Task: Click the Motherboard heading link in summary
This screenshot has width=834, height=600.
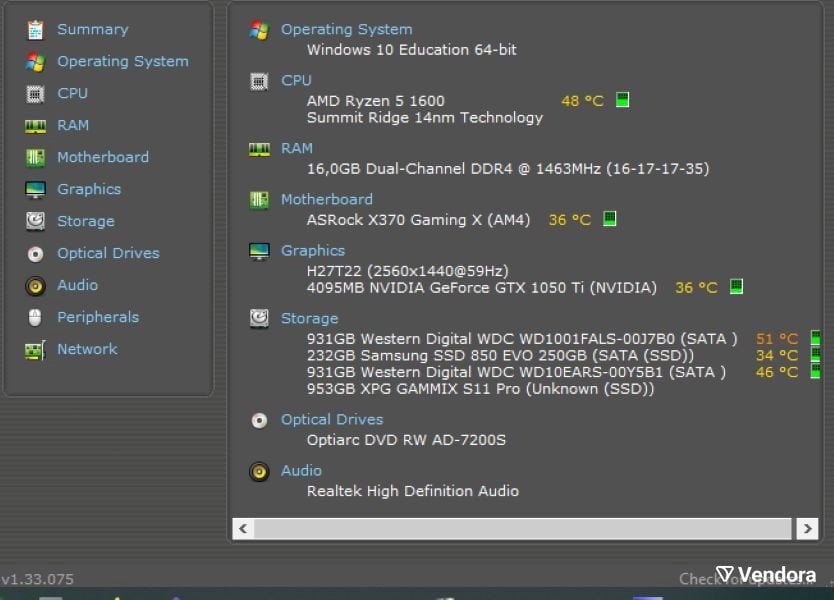Action: point(327,200)
